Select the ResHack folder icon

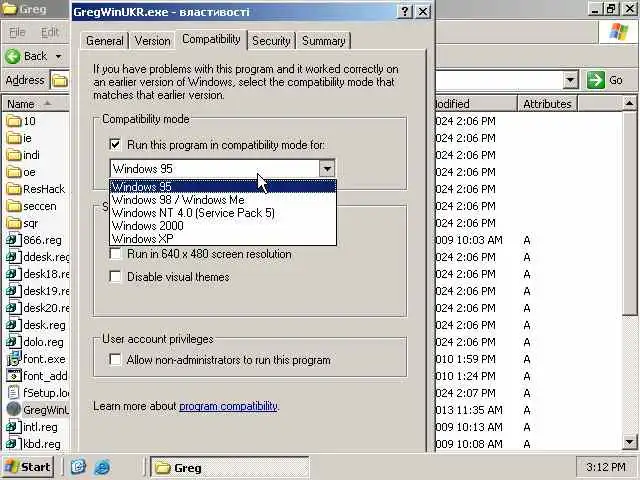coord(14,189)
